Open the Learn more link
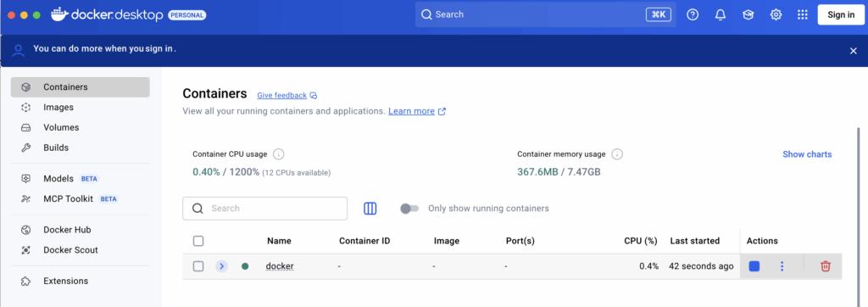This screenshot has width=868, height=307. coord(411,111)
